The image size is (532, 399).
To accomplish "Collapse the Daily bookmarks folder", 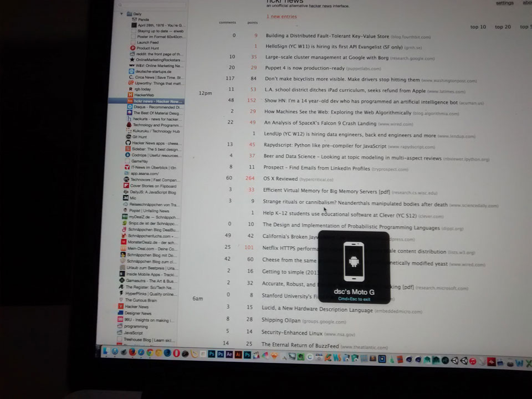I will (x=121, y=13).
